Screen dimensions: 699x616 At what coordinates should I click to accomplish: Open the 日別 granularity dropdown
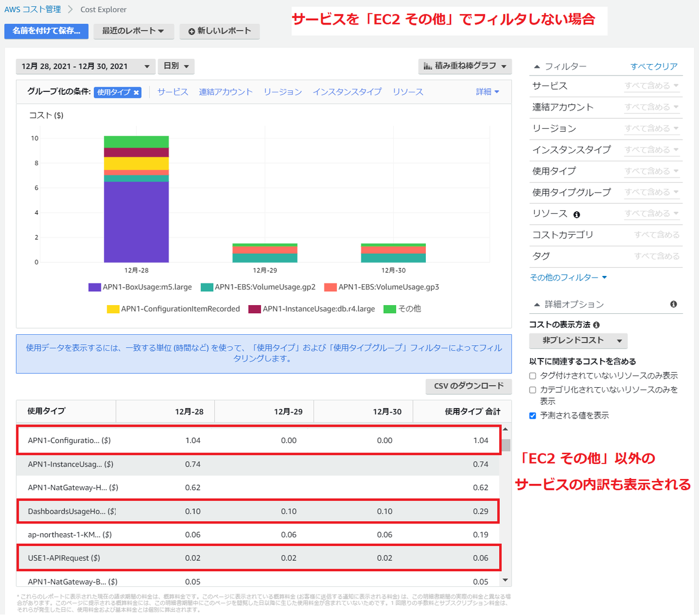176,66
